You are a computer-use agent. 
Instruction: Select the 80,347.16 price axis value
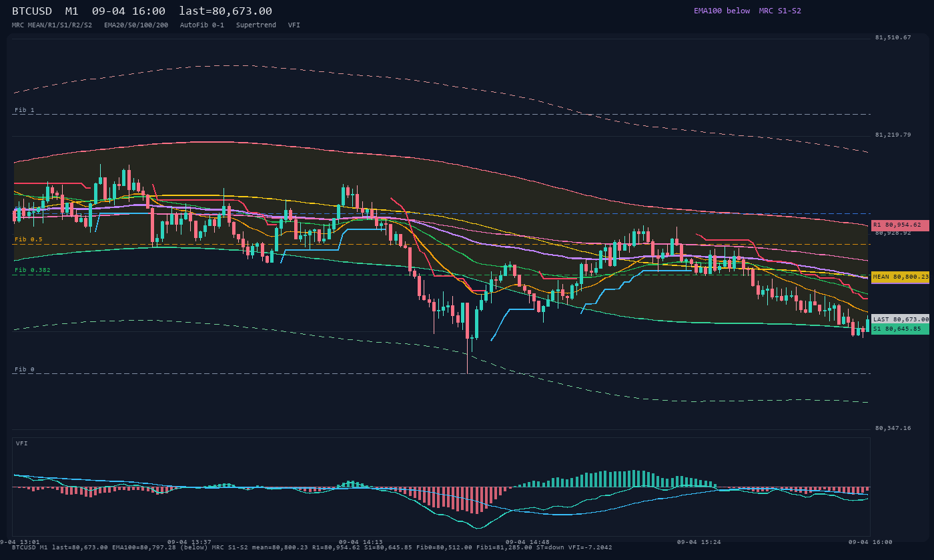point(893,428)
